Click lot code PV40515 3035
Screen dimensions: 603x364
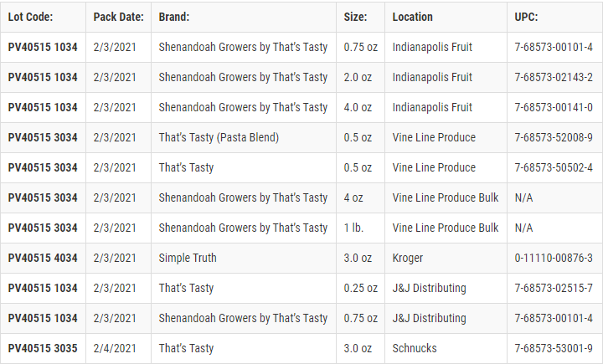(43, 348)
